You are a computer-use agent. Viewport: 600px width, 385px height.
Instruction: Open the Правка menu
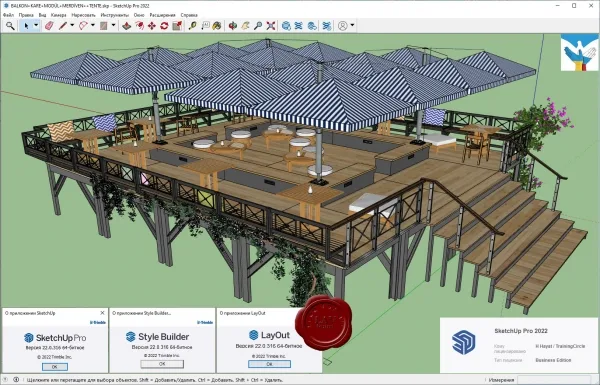26,15
